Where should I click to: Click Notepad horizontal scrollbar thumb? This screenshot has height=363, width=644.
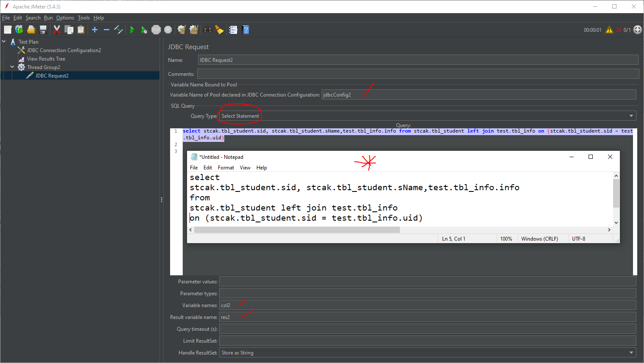coord(297,230)
